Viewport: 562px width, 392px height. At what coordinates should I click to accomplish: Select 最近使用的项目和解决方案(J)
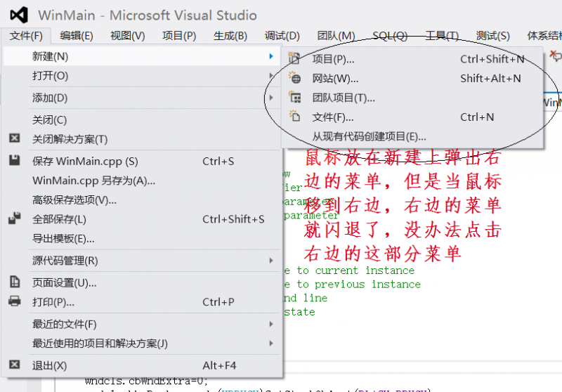tap(141, 344)
